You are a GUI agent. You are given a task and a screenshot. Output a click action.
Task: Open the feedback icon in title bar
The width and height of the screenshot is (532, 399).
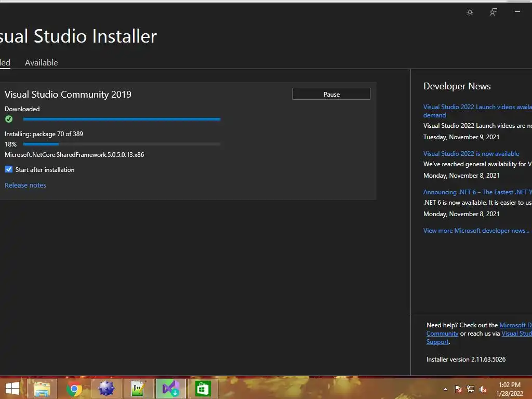point(494,12)
